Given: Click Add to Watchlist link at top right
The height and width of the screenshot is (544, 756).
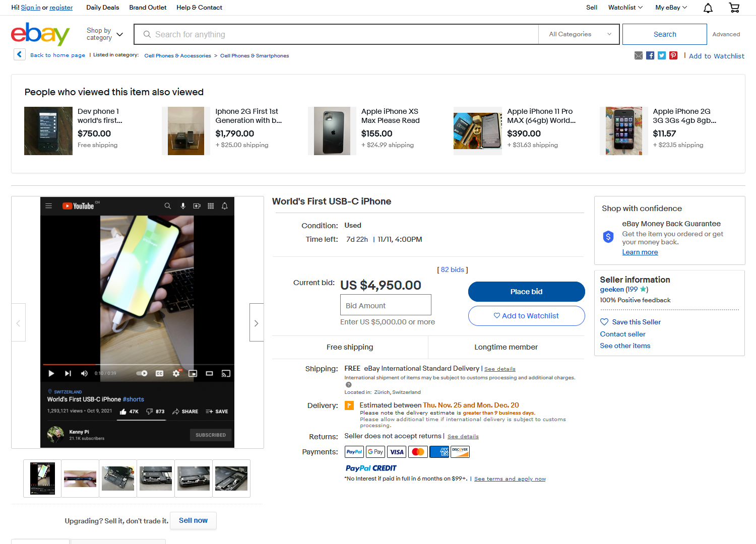Looking at the screenshot, I should [716, 56].
